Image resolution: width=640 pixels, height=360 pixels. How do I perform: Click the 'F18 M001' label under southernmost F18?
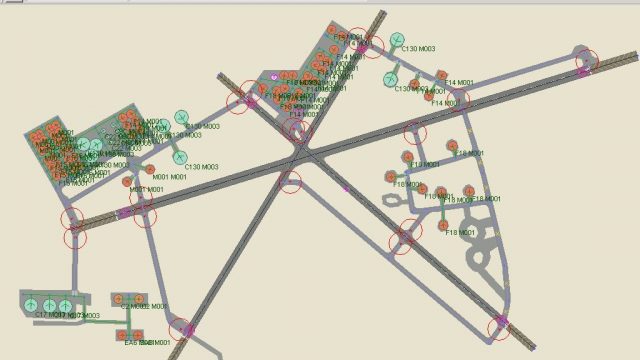[x=460, y=233]
